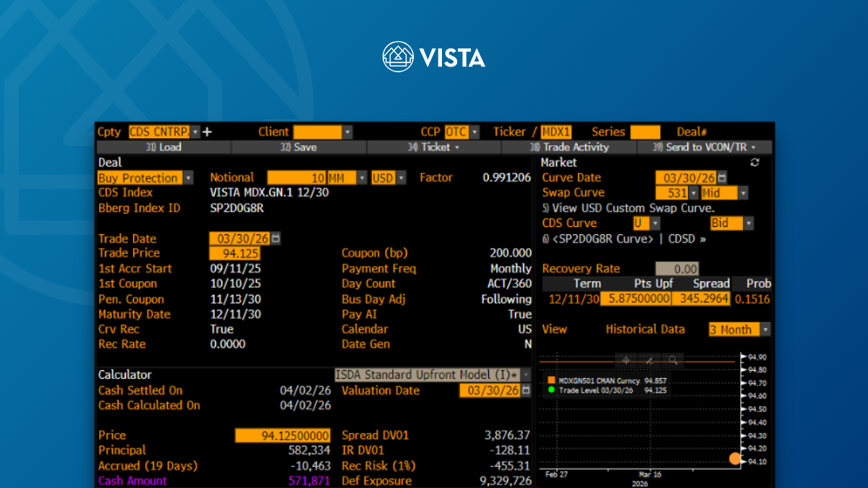Open 38) Trade Activity

click(x=569, y=147)
